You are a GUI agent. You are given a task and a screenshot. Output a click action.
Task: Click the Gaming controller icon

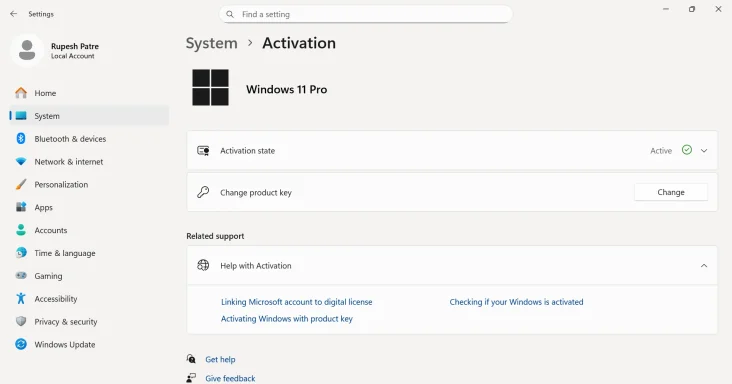point(21,276)
